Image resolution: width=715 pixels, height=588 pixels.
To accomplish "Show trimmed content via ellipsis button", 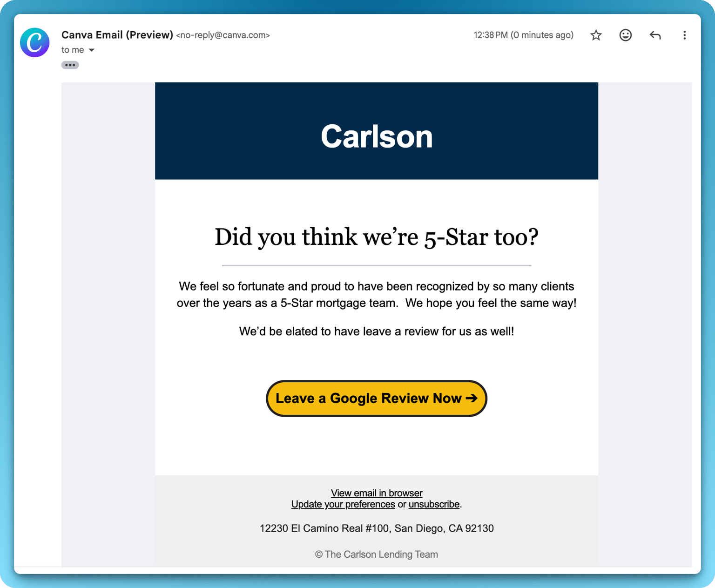I will [70, 65].
